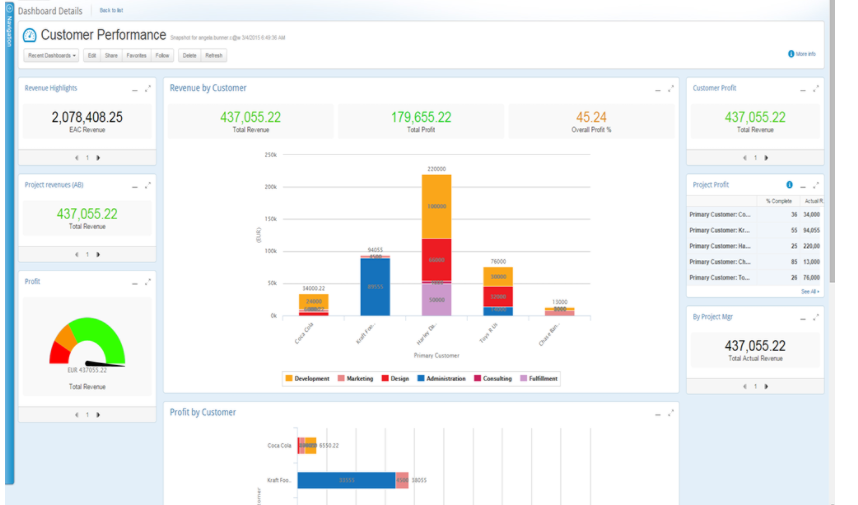
Task: Toggle Development series in chart legend
Action: point(307,379)
